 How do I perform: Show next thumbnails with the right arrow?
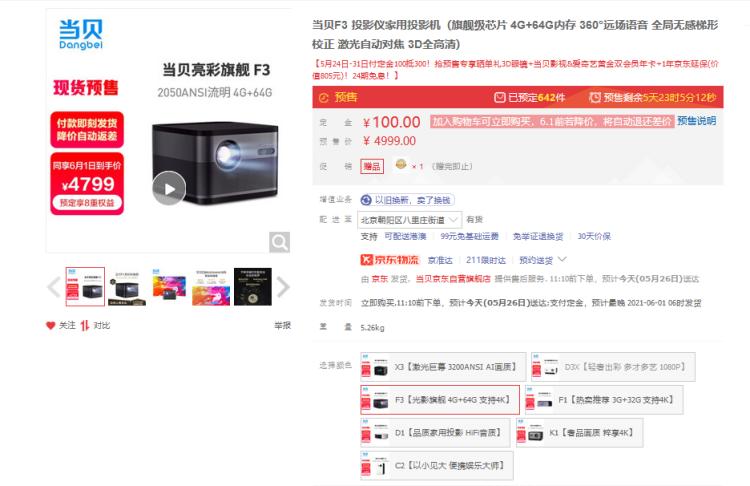(283, 287)
